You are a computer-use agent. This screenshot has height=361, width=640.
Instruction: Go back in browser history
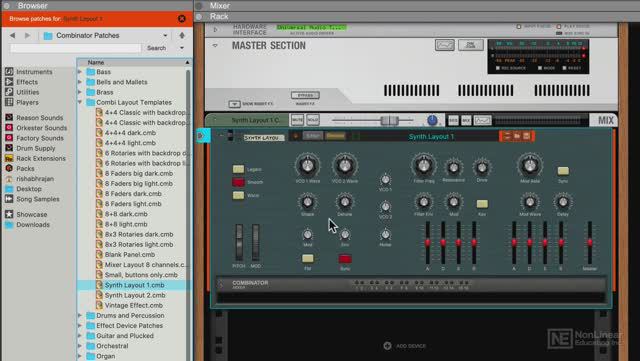[12, 36]
